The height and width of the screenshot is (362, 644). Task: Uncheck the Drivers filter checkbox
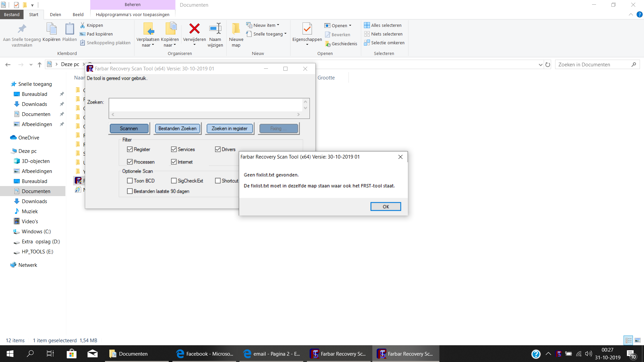pos(218,149)
